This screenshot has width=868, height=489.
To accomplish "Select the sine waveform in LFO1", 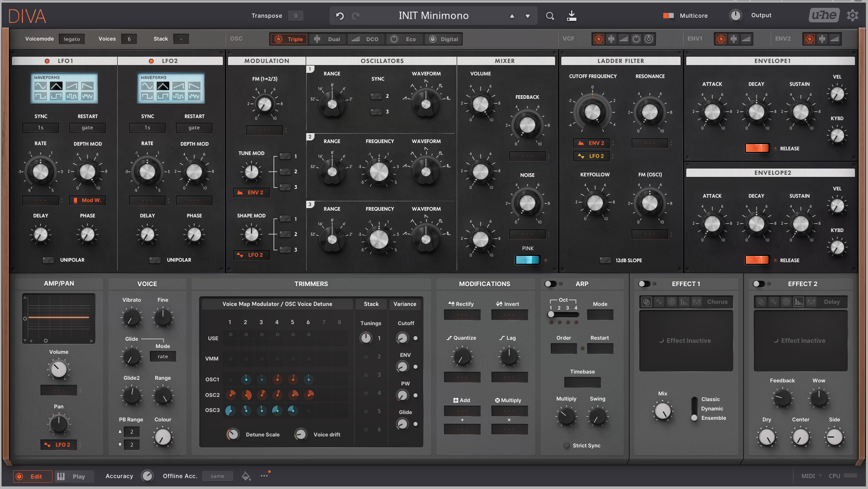I will coord(40,86).
